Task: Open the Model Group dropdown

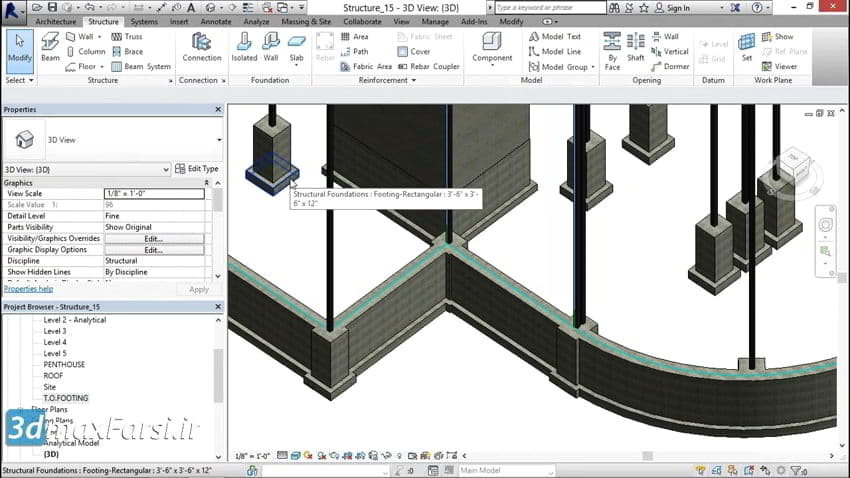Action: click(x=593, y=67)
